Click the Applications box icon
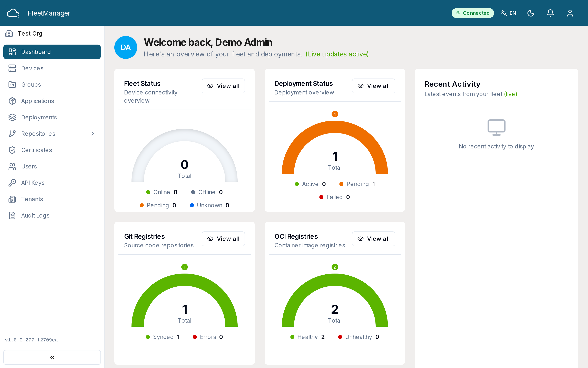The width and height of the screenshot is (588, 368). tap(12, 101)
